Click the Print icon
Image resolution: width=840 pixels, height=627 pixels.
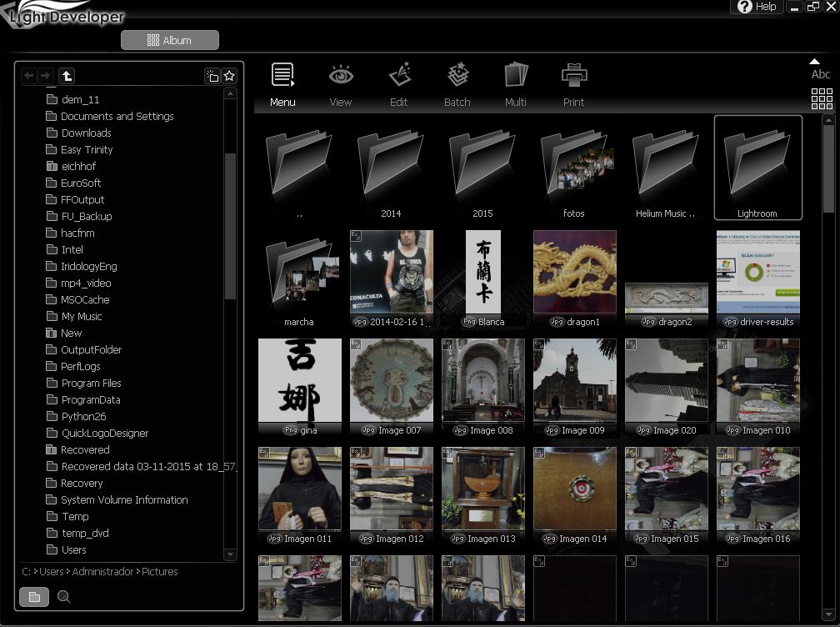573,84
